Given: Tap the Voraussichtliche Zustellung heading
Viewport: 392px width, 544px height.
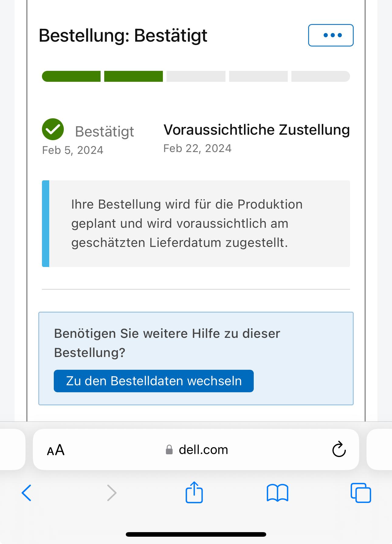Looking at the screenshot, I should coord(256,130).
